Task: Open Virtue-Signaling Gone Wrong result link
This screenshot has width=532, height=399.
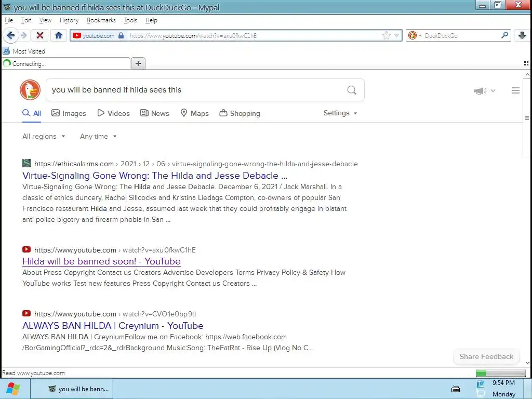Action: point(155,176)
